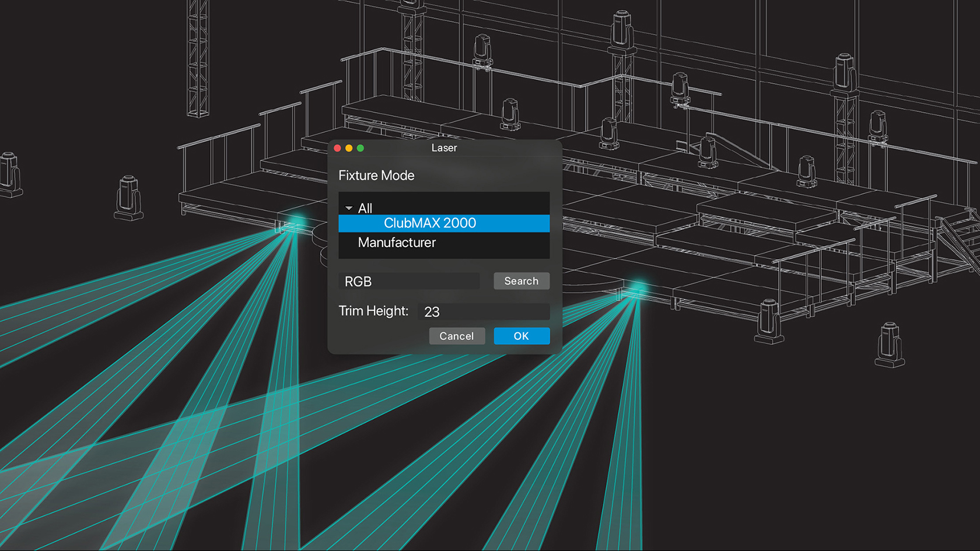This screenshot has width=980, height=551.
Task: Select the ClubMAX 2000 fixture
Action: click(x=429, y=223)
